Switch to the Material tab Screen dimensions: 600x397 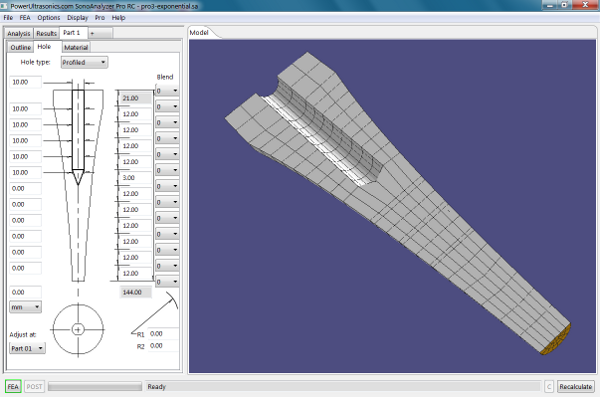(x=76, y=47)
